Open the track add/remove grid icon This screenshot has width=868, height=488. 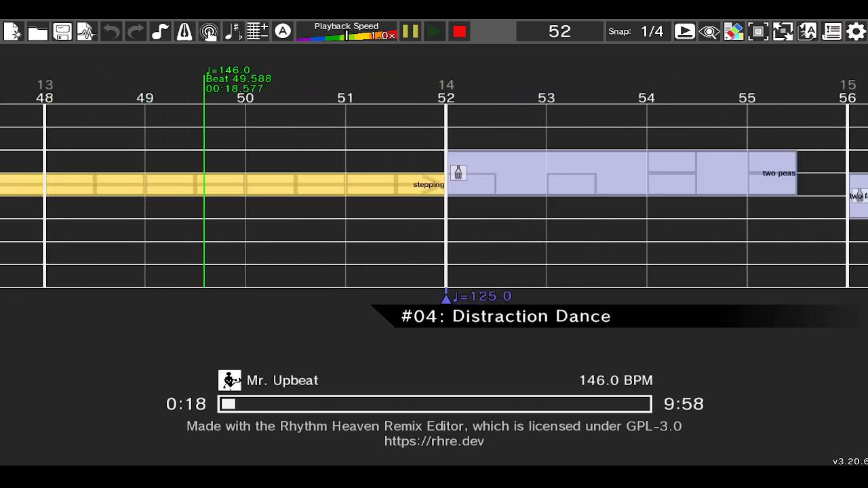point(258,32)
